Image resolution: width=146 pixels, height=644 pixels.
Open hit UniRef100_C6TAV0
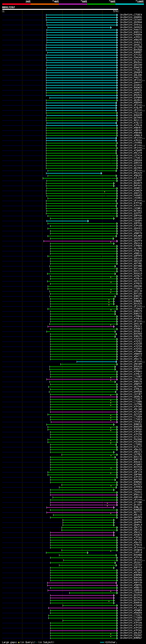pyautogui.click(x=131, y=20)
